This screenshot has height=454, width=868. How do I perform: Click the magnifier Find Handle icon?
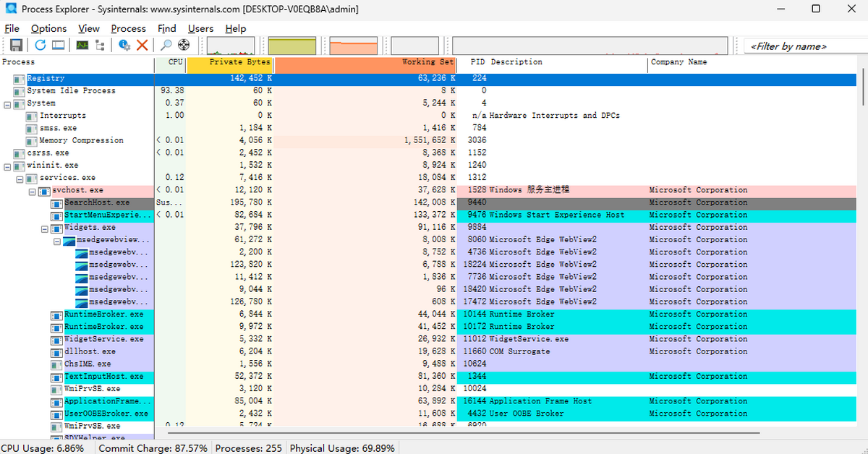tap(166, 45)
